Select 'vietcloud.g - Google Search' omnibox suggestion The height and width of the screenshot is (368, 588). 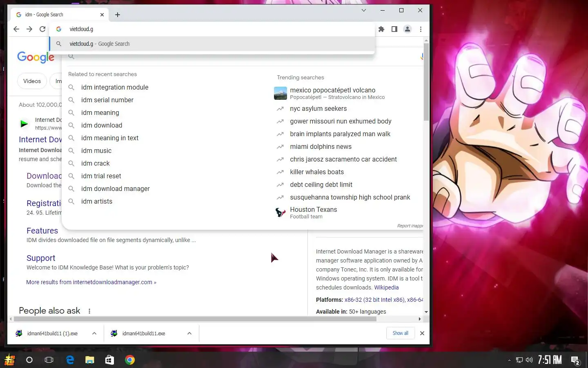click(212, 44)
